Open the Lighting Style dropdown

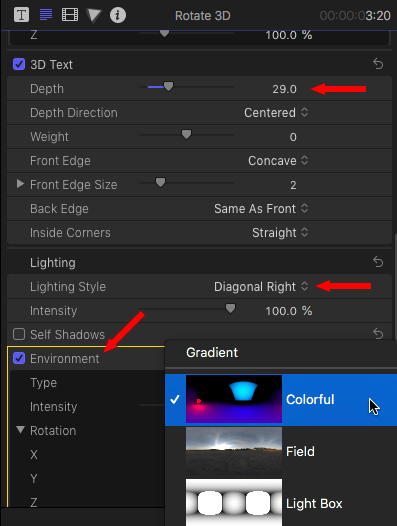tap(261, 287)
